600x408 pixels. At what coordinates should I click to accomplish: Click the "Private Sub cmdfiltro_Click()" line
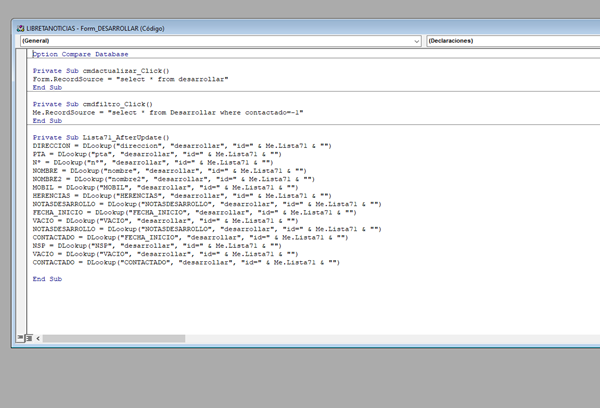tap(93, 104)
